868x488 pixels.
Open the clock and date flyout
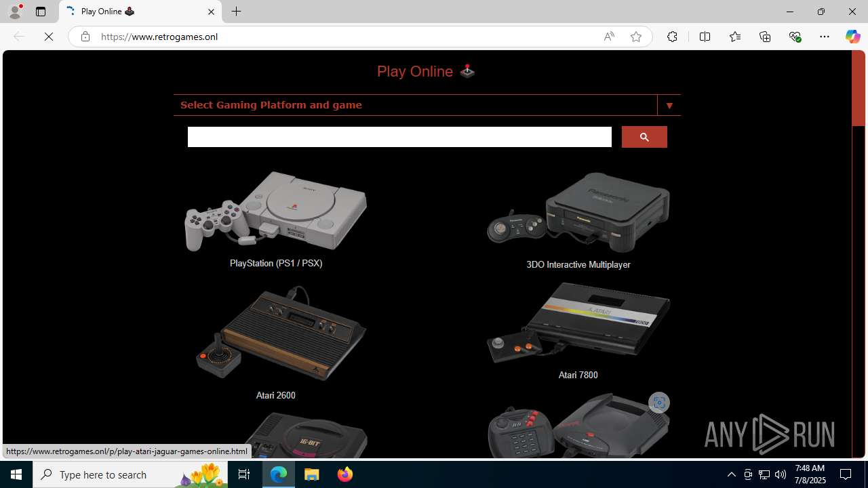coord(809,474)
